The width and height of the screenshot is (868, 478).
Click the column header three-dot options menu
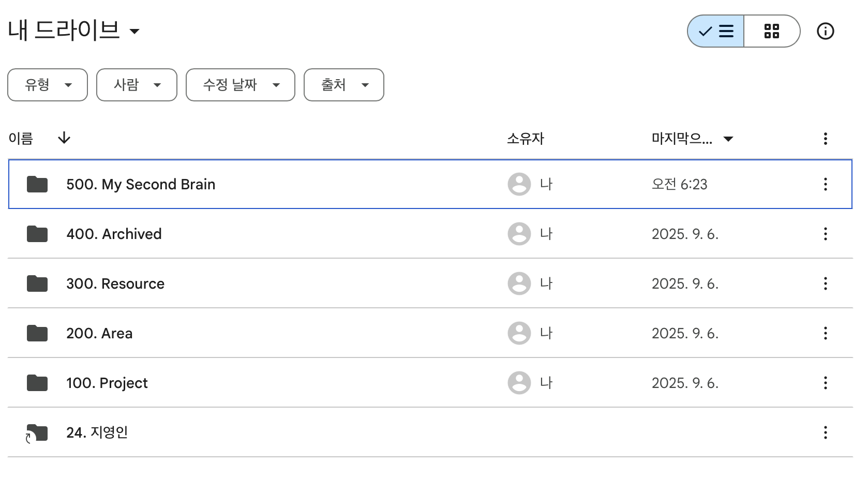click(x=825, y=139)
